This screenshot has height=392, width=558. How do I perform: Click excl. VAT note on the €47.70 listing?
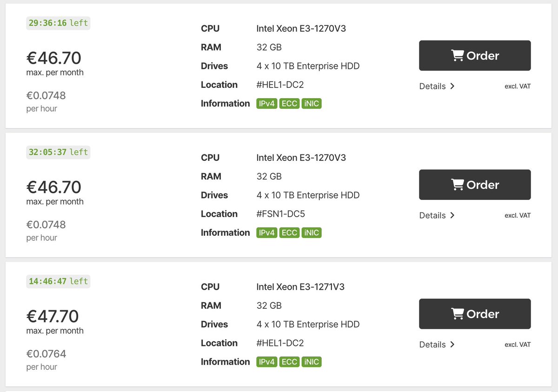tap(518, 345)
